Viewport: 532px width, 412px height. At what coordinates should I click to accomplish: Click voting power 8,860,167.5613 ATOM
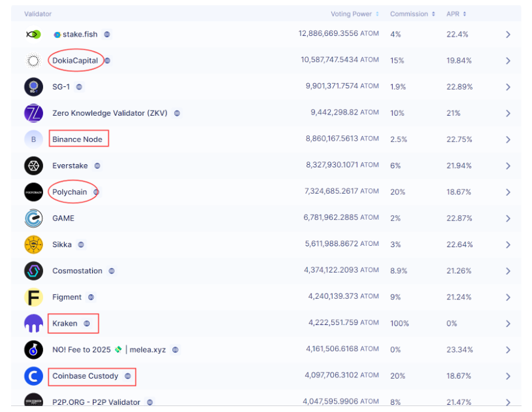pos(342,139)
